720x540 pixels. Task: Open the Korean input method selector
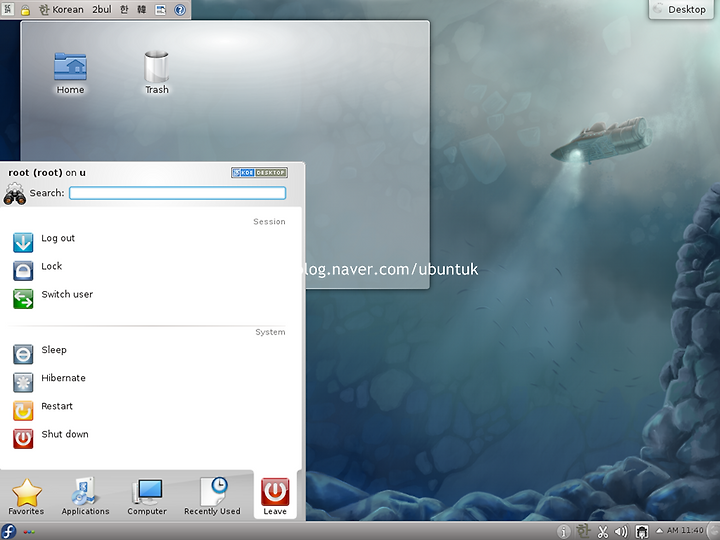coord(62,10)
